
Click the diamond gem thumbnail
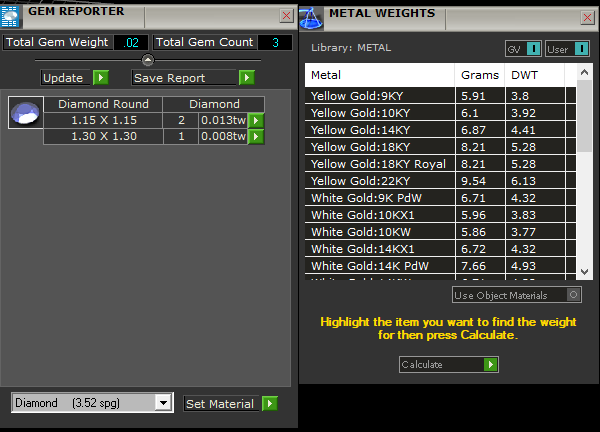pyautogui.click(x=25, y=113)
